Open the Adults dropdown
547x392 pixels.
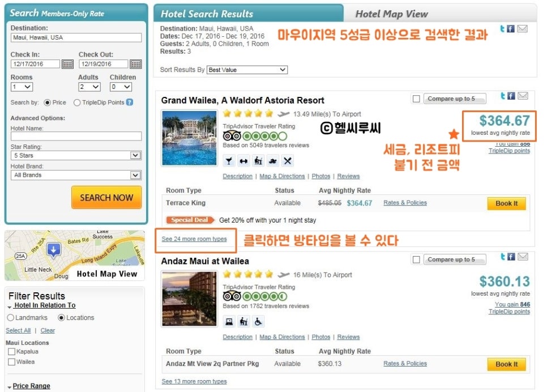89,87
